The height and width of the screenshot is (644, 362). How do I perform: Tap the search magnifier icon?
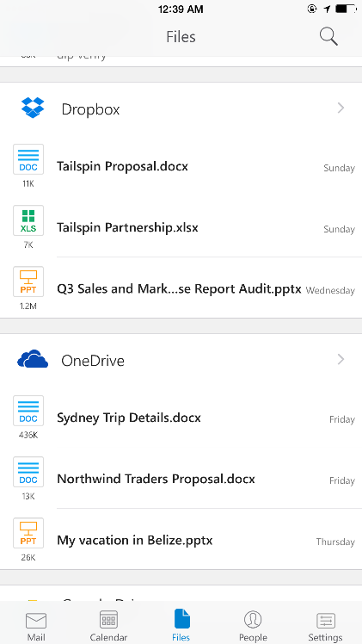[x=328, y=36]
